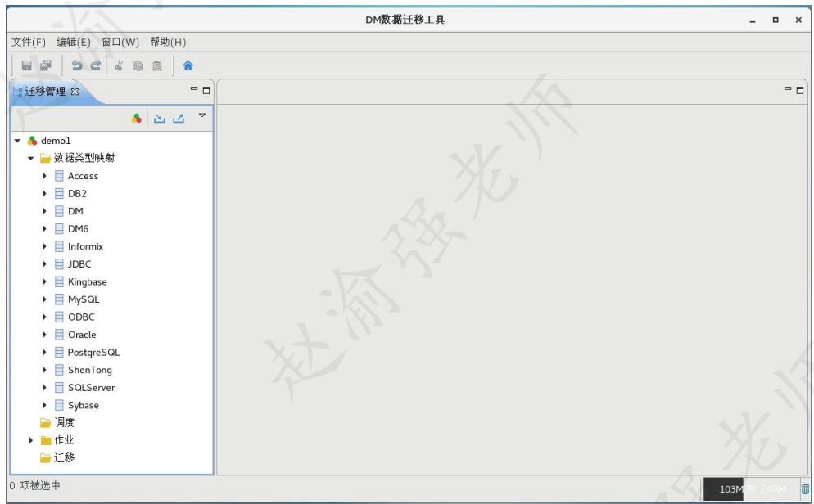Screen dimensions: 814x504
Task: Click the import project icon
Action: (160, 119)
